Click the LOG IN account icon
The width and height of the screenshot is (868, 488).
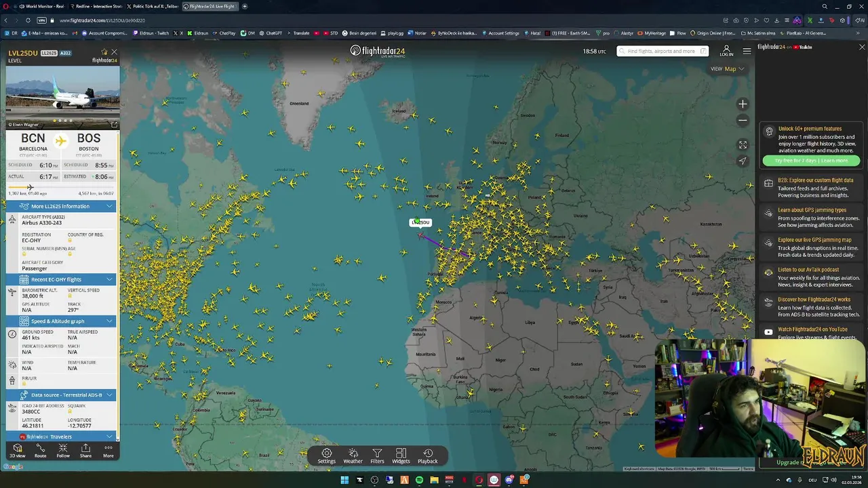pos(726,51)
